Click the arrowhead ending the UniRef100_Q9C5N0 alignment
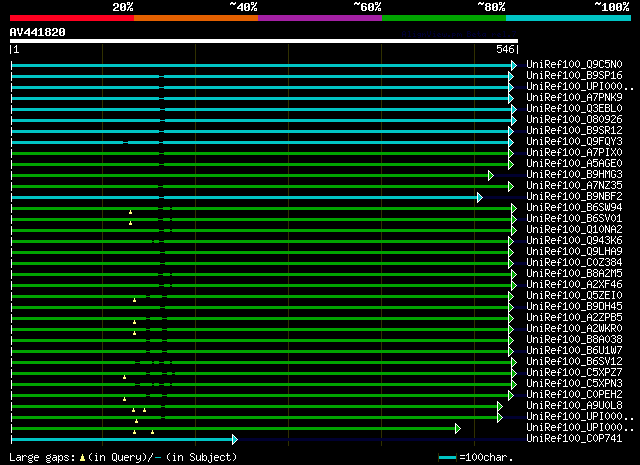Viewport: 640px width, 465px height. click(x=514, y=65)
